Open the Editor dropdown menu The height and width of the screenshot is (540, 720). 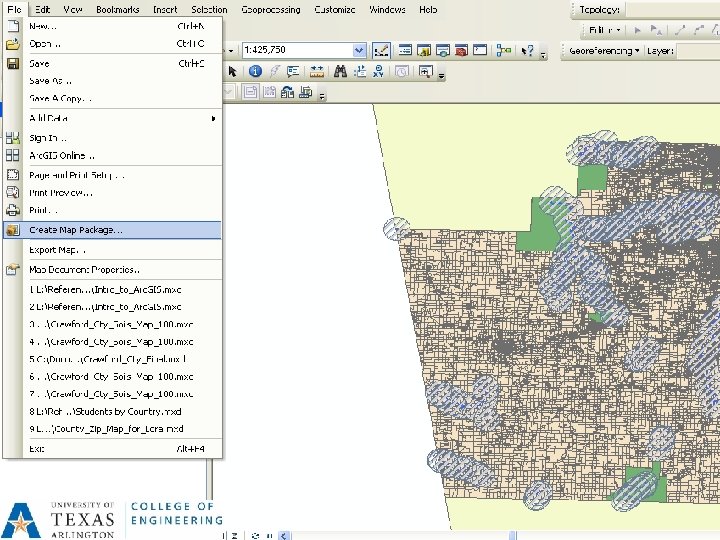tap(604, 30)
